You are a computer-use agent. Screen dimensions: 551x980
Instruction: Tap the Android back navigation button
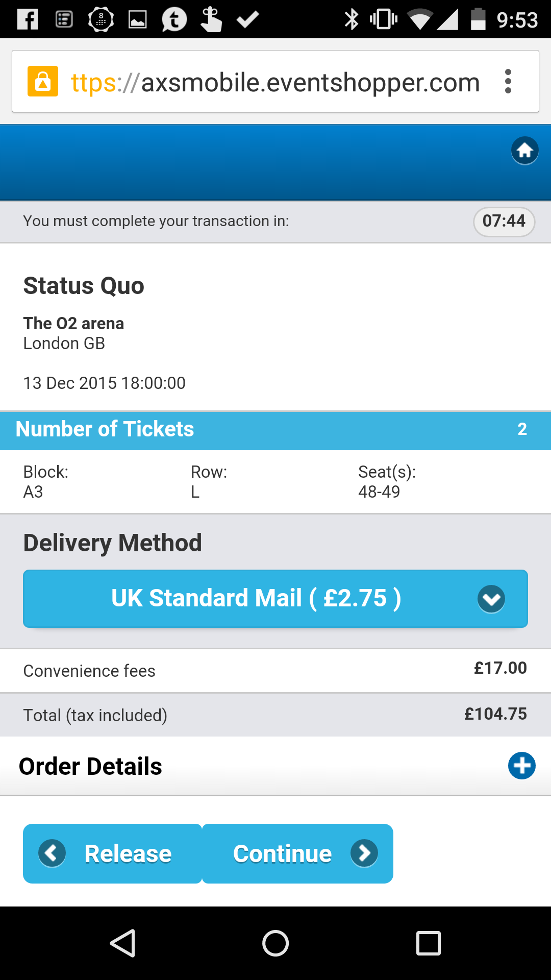[123, 943]
